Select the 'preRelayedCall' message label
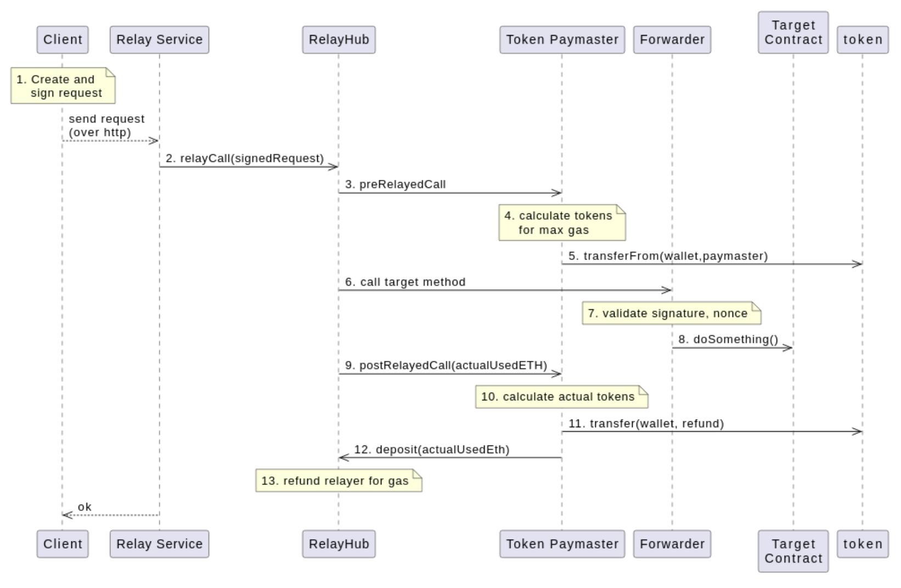901x588 pixels. coord(395,184)
